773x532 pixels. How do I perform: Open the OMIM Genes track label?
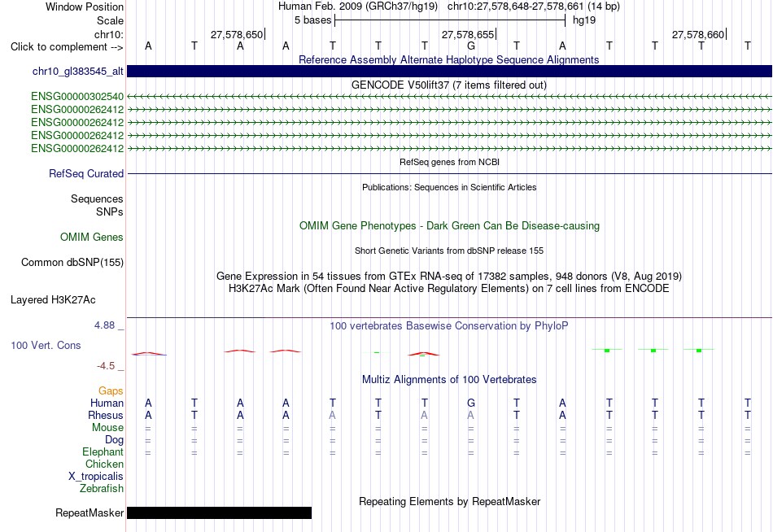tap(92, 238)
